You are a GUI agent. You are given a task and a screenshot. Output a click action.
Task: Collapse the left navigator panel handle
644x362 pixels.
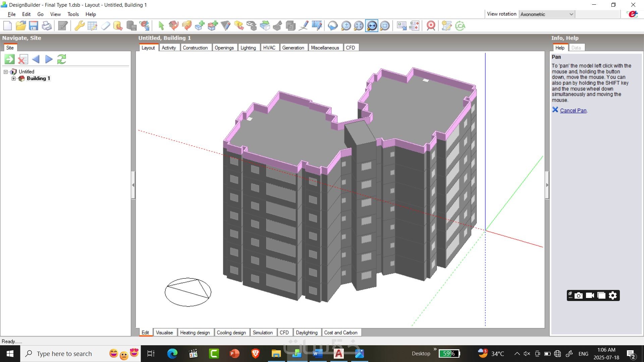click(x=133, y=185)
